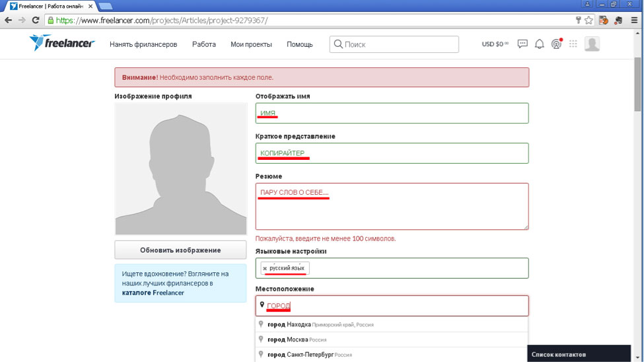The image size is (644, 362).
Task: Open Список контактов panel
Action: point(579,354)
